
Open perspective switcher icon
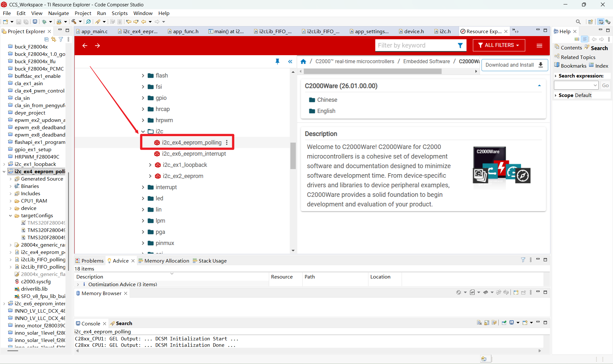pyautogui.click(x=590, y=22)
